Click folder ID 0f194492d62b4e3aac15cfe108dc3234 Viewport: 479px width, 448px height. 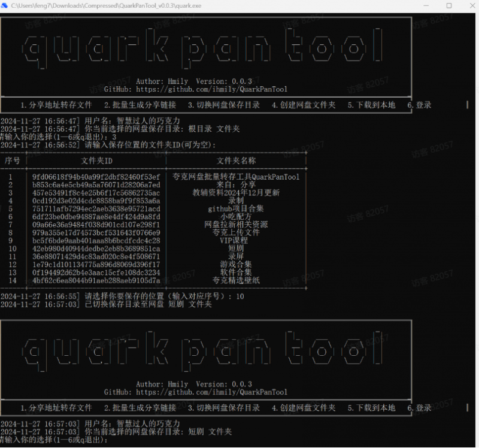pyautogui.click(x=96, y=273)
